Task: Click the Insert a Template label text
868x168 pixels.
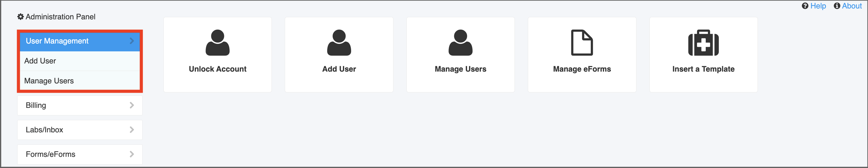Action: 703,69
